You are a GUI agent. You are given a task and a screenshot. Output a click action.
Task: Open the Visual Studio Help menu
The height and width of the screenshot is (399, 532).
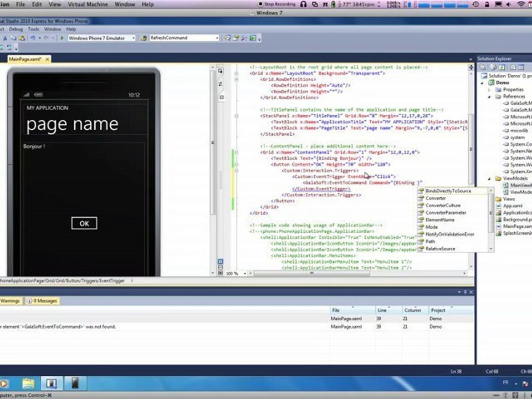[71, 29]
